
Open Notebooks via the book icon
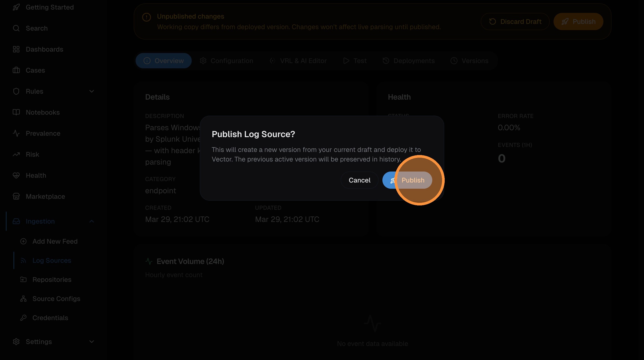coord(16,112)
